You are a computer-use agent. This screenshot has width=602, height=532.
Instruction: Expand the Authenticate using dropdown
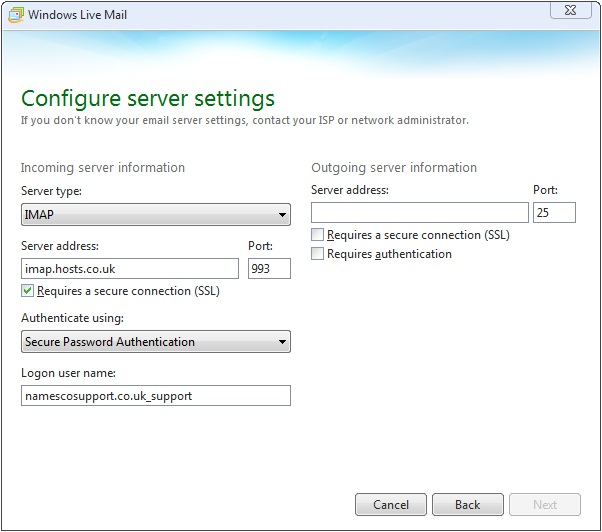[x=156, y=342]
